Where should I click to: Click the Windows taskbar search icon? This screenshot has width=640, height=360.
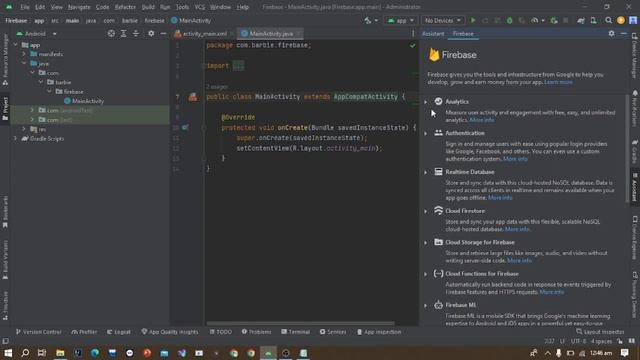[25, 353]
